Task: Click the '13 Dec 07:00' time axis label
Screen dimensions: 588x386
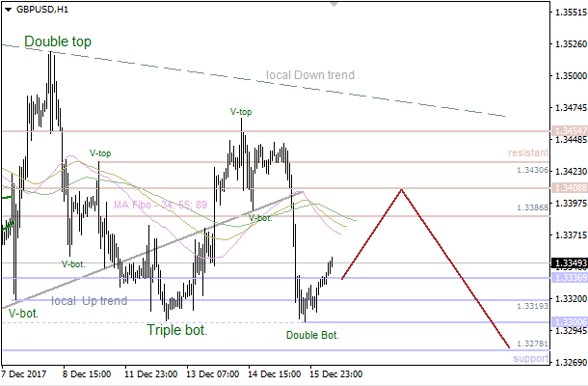Action: point(214,373)
